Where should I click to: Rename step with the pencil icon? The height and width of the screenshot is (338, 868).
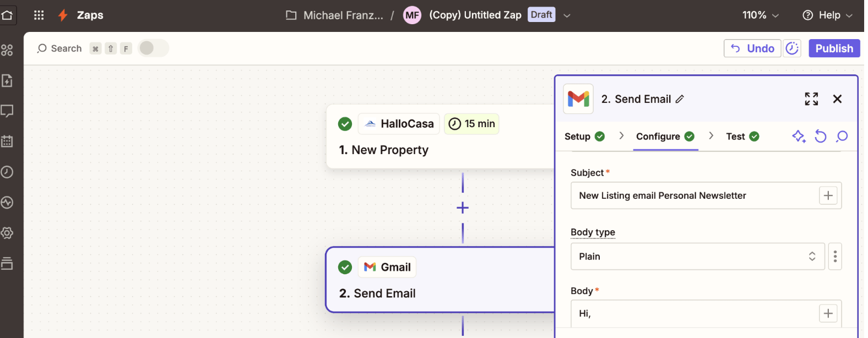[x=680, y=99]
